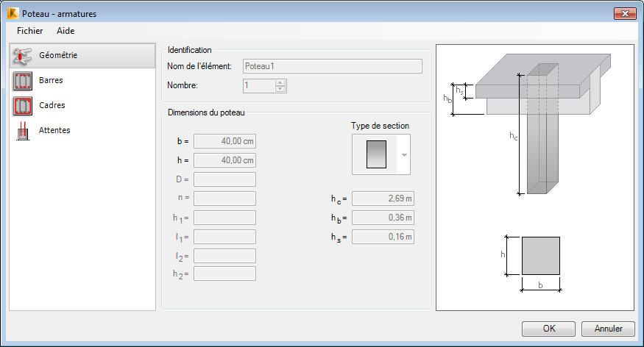Viewport: 644px width, 347px height.
Task: Increase the Nombre value with up arrow
Action: click(x=280, y=83)
